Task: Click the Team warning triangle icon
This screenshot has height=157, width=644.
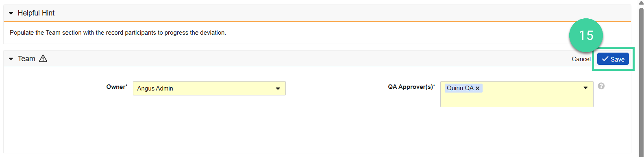Action: 43,58
